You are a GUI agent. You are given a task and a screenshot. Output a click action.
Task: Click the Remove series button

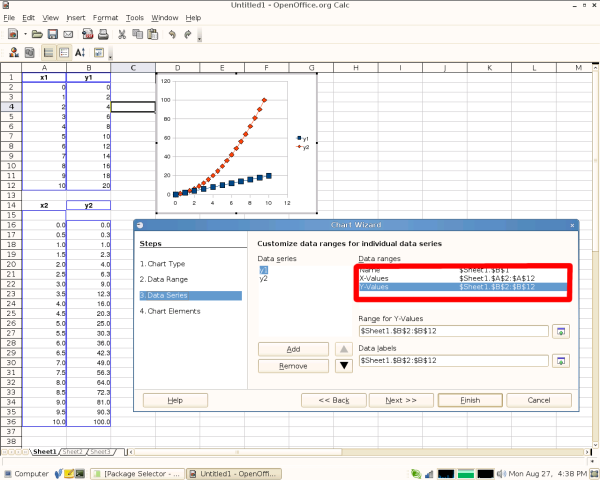click(x=293, y=366)
